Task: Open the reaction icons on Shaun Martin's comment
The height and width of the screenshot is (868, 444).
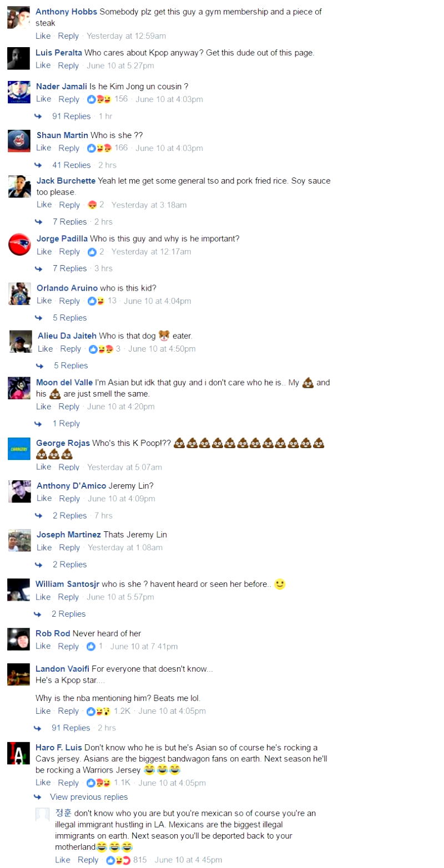Action: click(99, 148)
